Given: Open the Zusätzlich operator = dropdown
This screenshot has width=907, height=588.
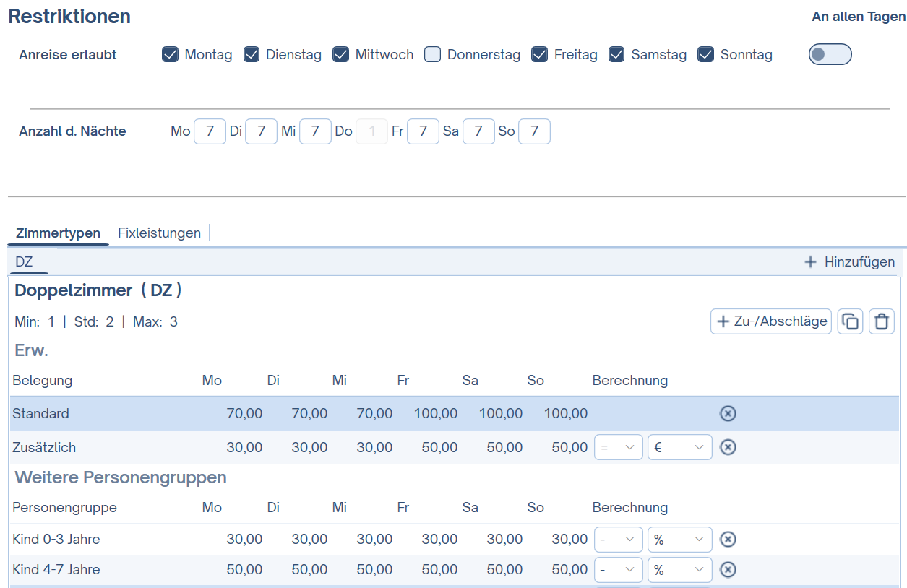Looking at the screenshot, I should pos(618,447).
